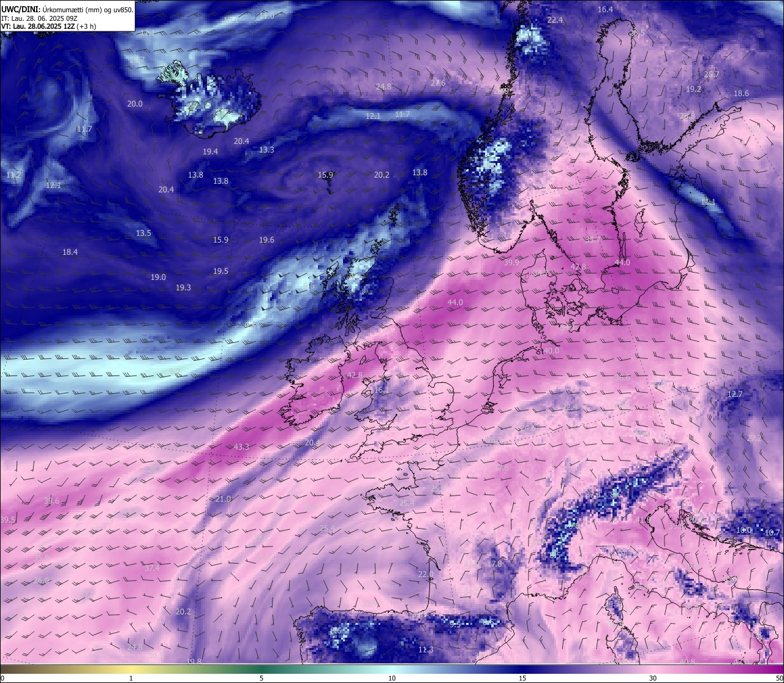Viewport: 784px width, 683px height.
Task: Click the '30' tick on the color scale
Action: (653, 678)
